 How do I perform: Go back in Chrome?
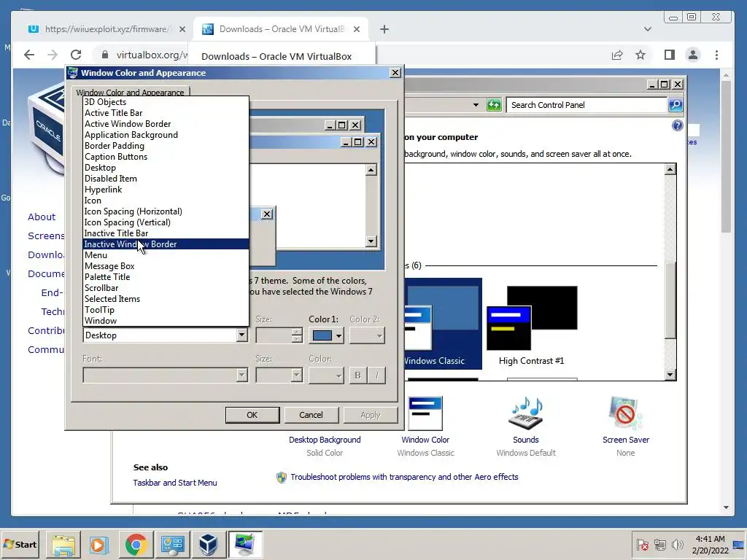[29, 55]
